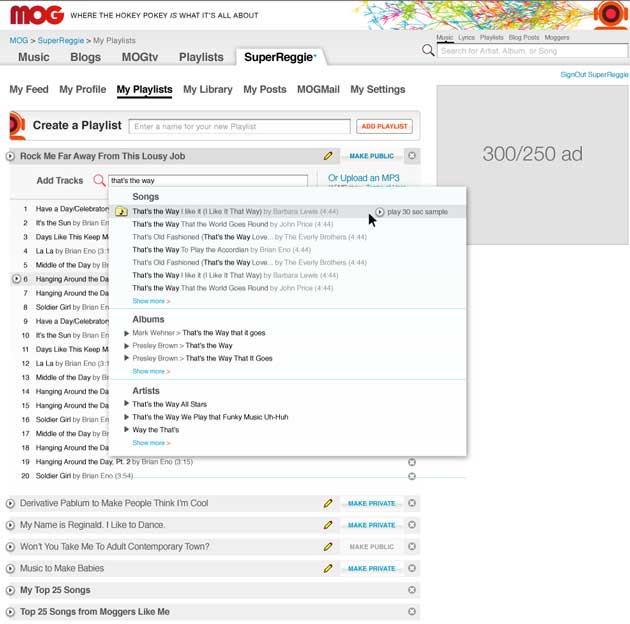The image size is (630, 624).
Task: Delete the My Name is Reginald playlist
Action: [x=412, y=525]
